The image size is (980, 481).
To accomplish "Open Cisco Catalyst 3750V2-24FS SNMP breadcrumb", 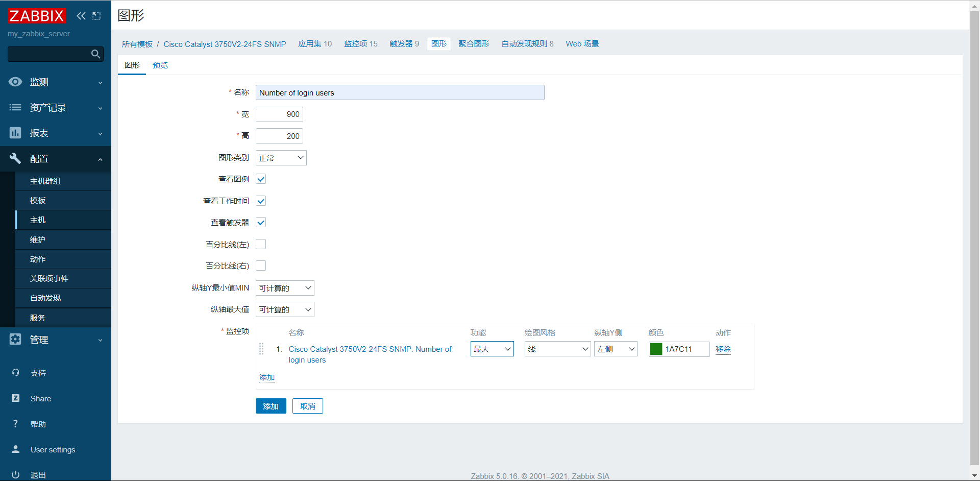I will 225,44.
